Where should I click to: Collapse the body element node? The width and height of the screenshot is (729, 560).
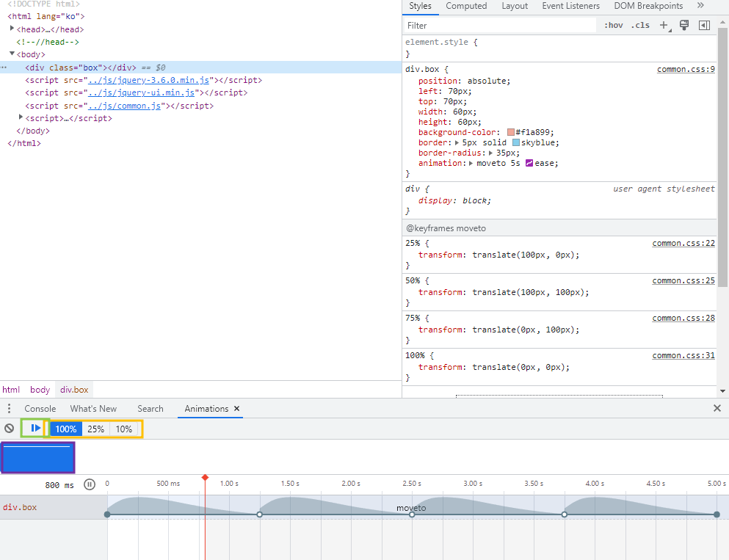coord(12,54)
